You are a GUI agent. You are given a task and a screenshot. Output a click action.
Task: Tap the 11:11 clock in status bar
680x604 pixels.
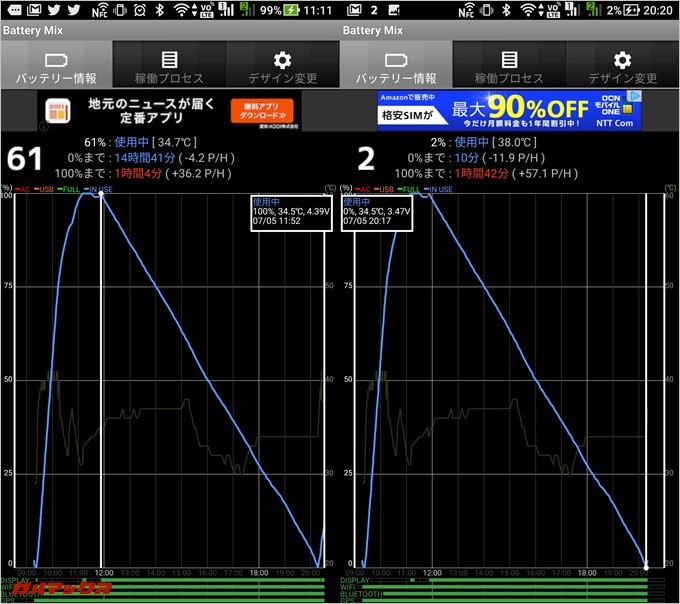click(x=318, y=11)
